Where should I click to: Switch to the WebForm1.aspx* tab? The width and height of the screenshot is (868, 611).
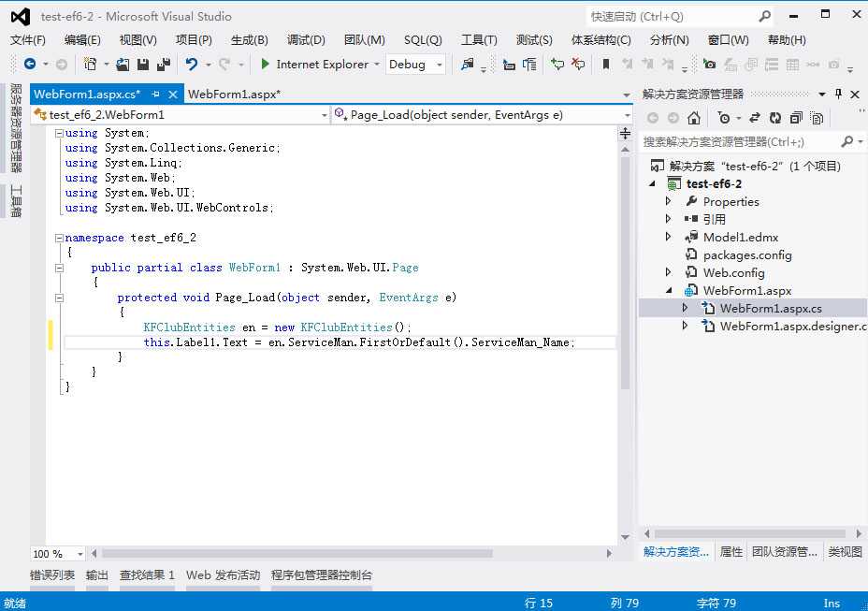tap(234, 95)
